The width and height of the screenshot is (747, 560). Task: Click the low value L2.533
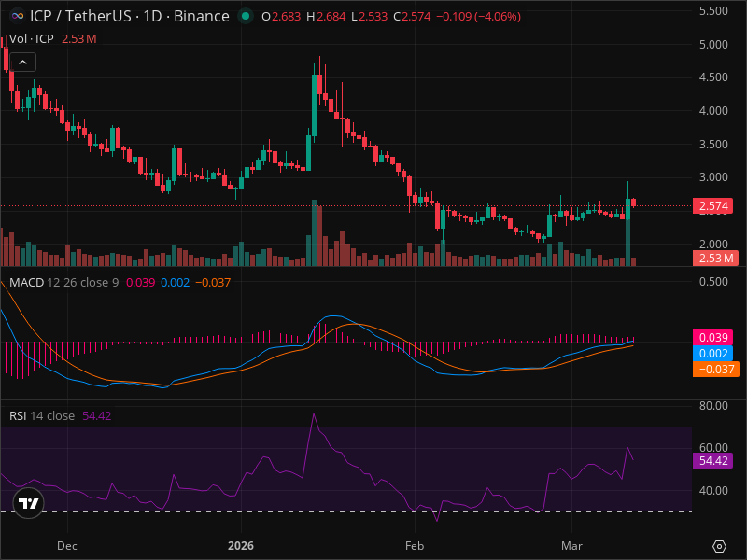click(369, 17)
